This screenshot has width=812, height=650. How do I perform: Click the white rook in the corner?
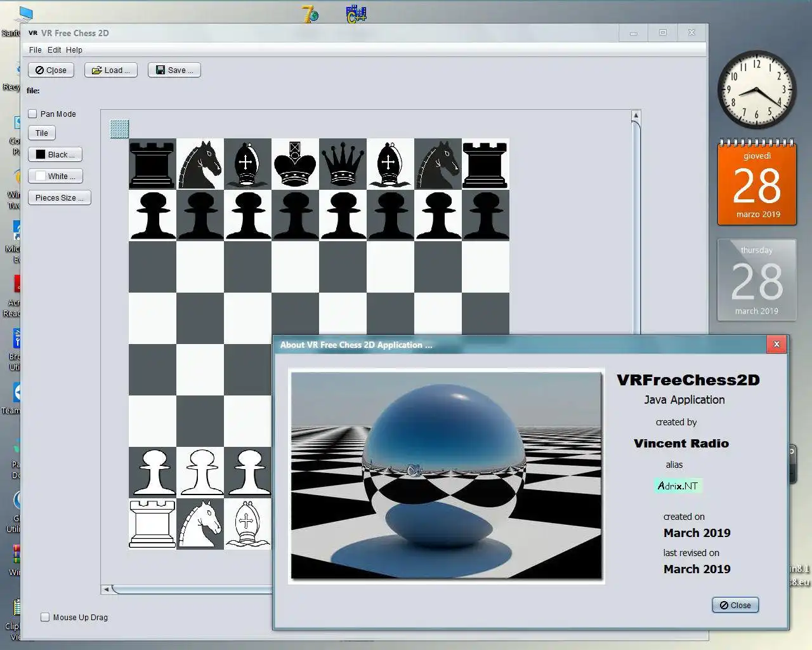click(152, 524)
